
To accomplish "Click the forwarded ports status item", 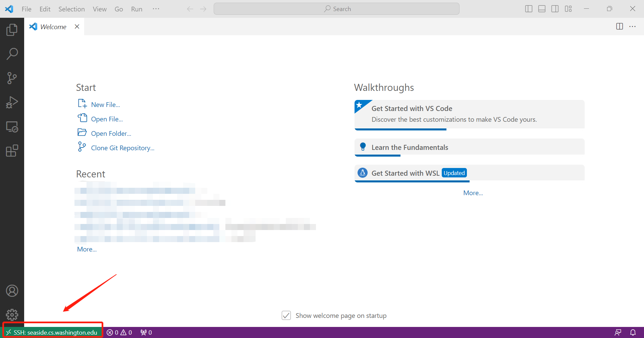I will pyautogui.click(x=146, y=332).
